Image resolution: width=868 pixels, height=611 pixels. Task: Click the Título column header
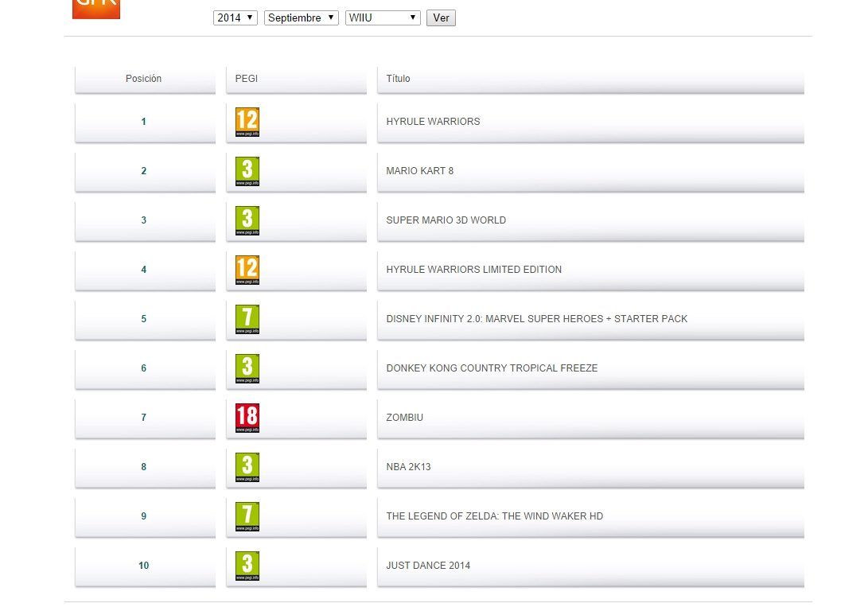tap(399, 79)
